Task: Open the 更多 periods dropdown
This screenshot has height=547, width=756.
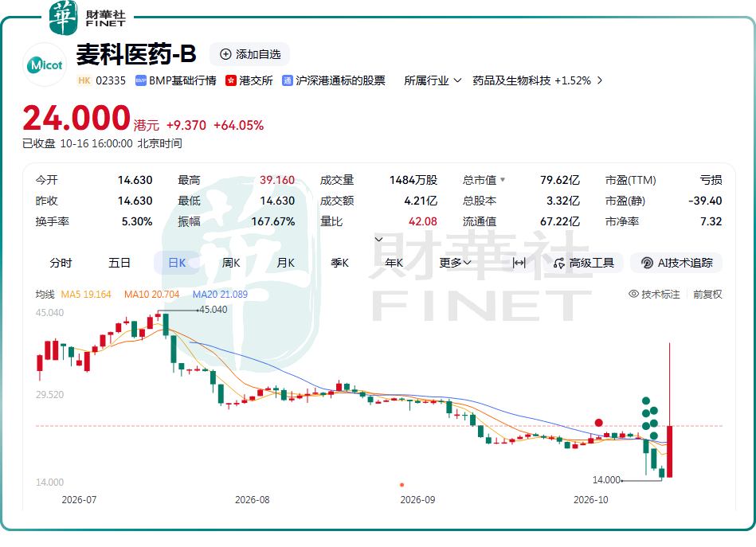Action: 455,263
